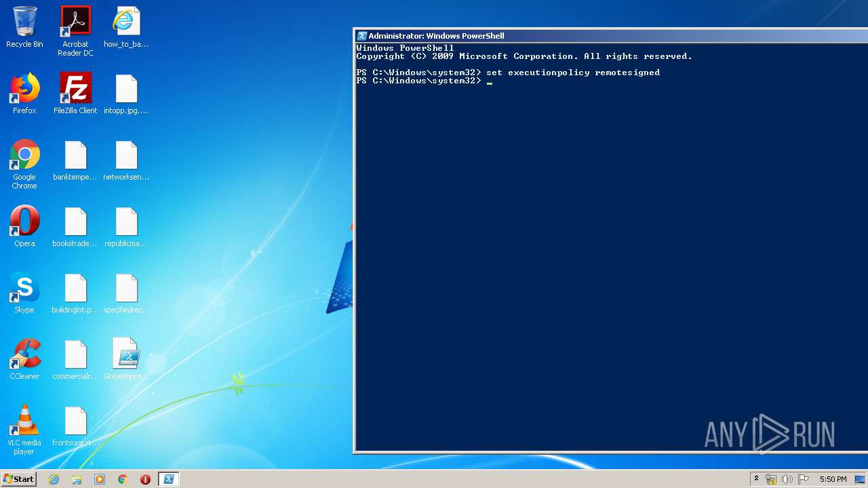Image resolution: width=868 pixels, height=488 pixels.
Task: Open the Windows Start menu
Action: [19, 479]
